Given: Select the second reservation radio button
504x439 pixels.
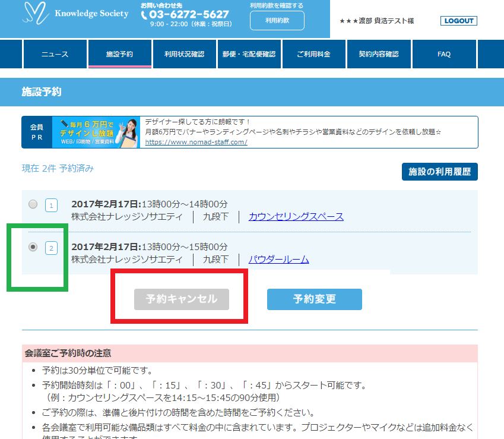Looking at the screenshot, I should point(33,247).
